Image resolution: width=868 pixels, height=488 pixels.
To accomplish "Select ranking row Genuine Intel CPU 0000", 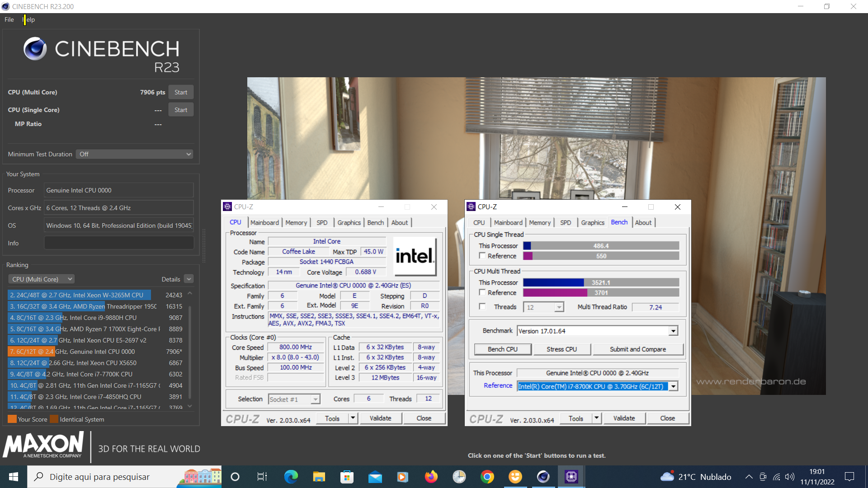I will pos(96,352).
